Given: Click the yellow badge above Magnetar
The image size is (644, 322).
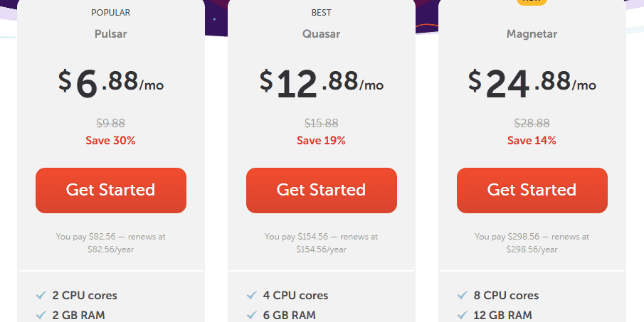Looking at the screenshot, I should coord(532,2).
